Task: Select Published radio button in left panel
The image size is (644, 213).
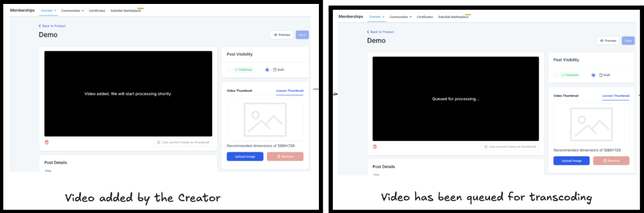Action: (x=229, y=70)
